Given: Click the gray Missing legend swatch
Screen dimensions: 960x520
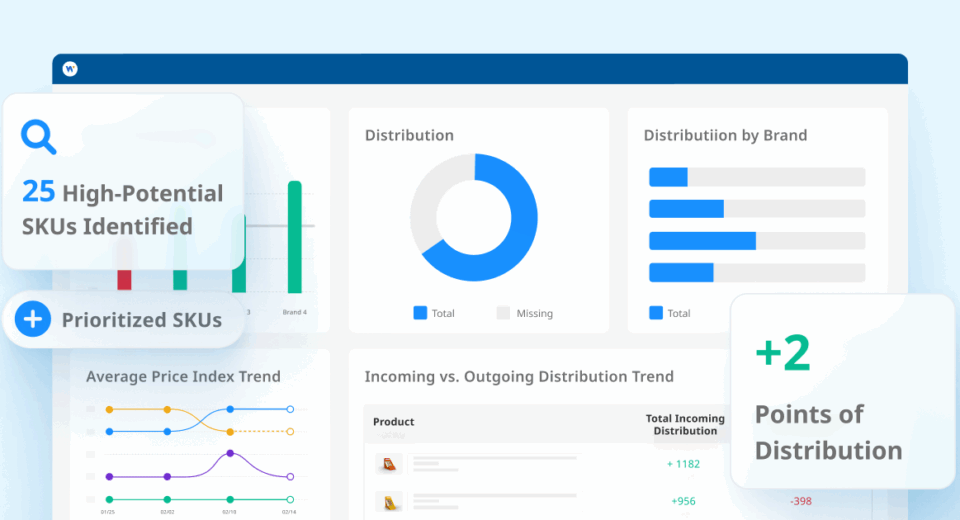Looking at the screenshot, I should pyautogui.click(x=503, y=313).
